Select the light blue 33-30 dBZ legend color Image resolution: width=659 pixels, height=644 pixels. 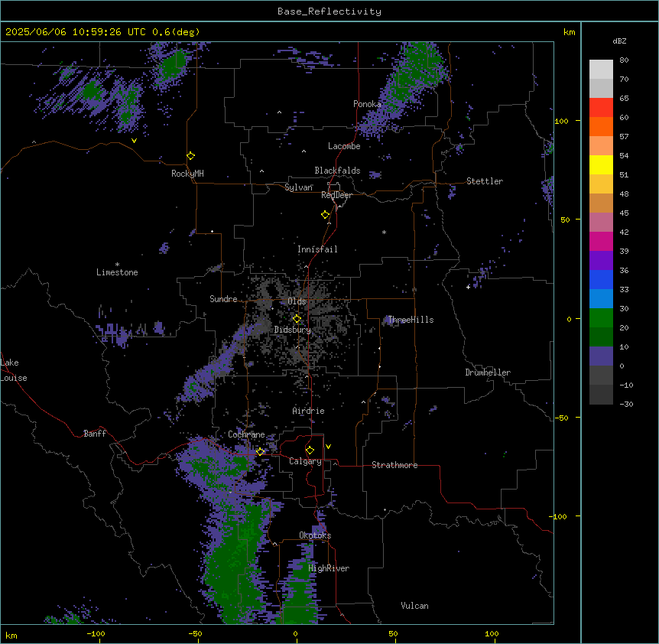tap(601, 299)
